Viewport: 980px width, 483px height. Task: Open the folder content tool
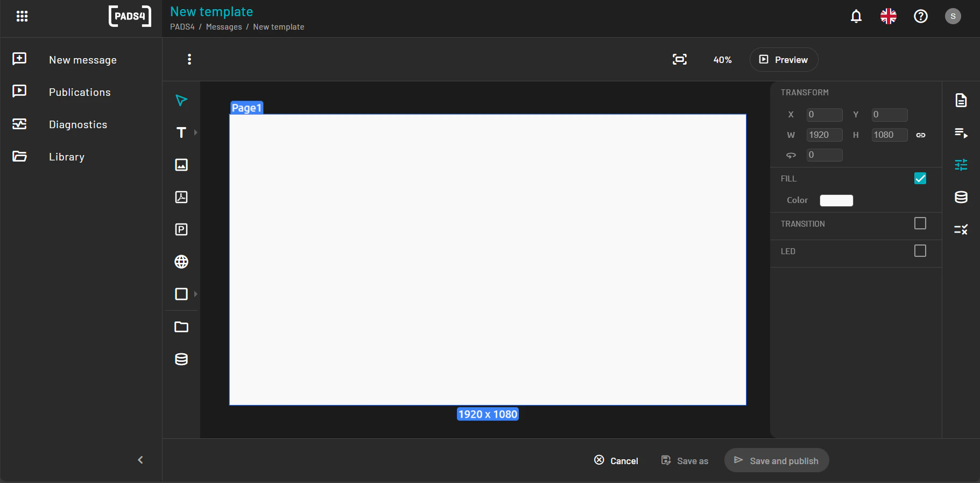pyautogui.click(x=181, y=327)
